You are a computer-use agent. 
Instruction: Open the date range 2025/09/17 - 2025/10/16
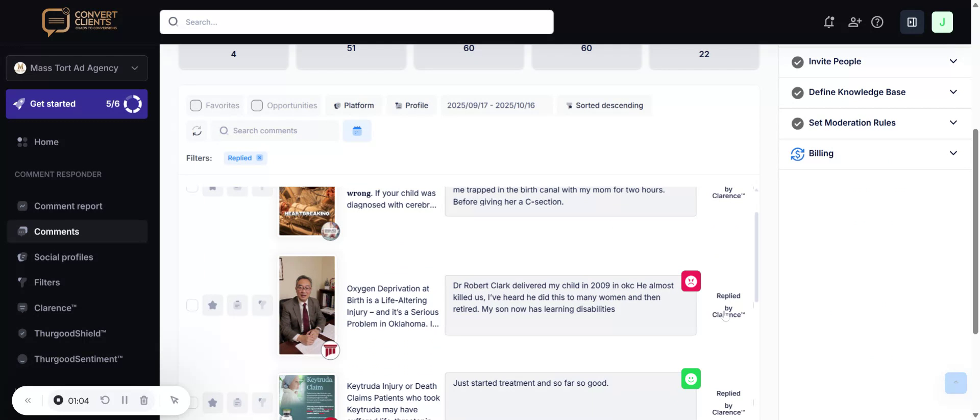pyautogui.click(x=497, y=105)
